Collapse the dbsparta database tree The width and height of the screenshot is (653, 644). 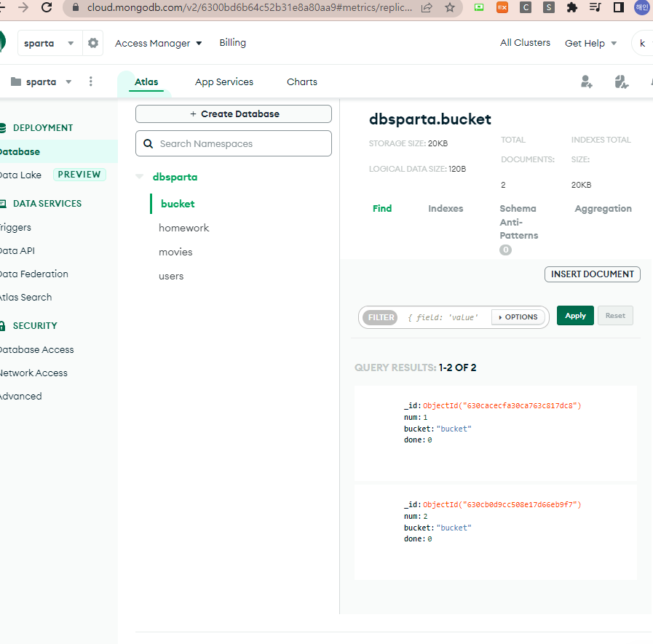140,177
